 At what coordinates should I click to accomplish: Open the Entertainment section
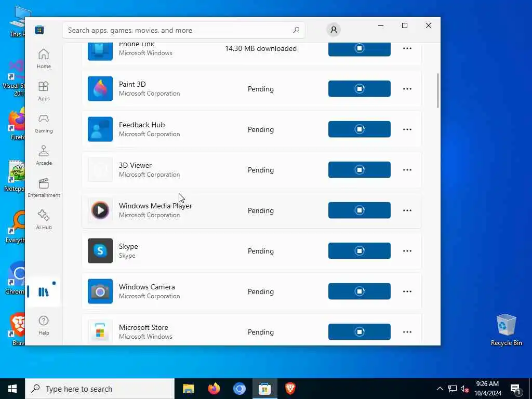pyautogui.click(x=44, y=188)
